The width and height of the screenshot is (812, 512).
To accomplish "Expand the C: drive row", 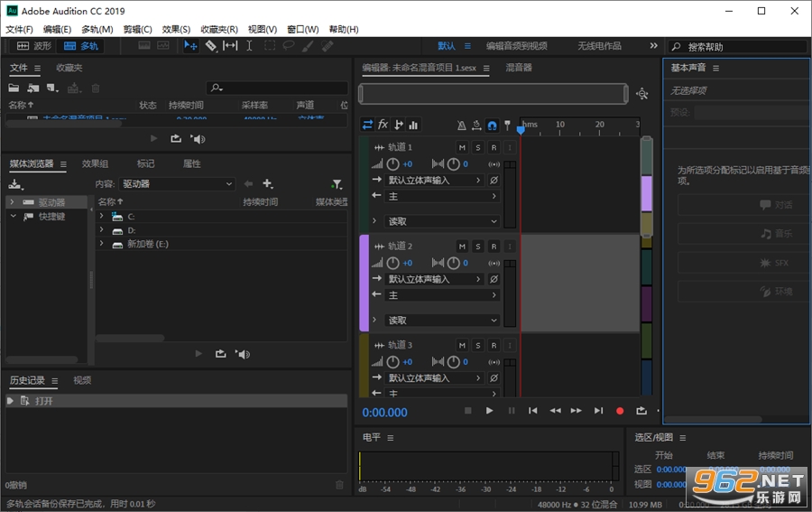I will click(101, 216).
